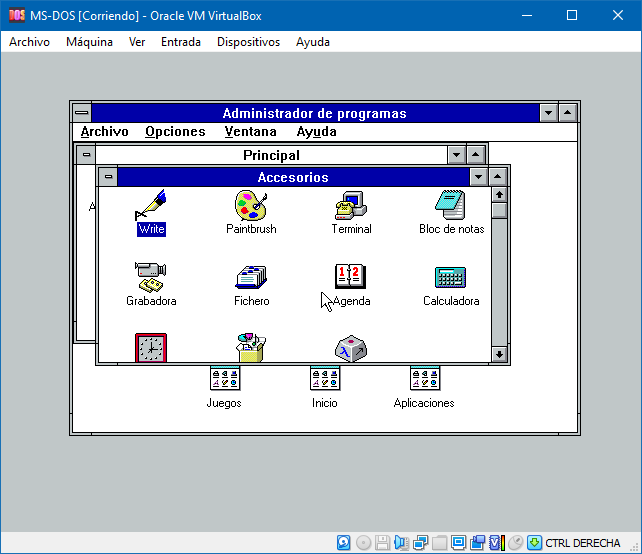Click the Accesorios scrollbar thumb
Viewport: 642px width, 554px height.
point(499,211)
